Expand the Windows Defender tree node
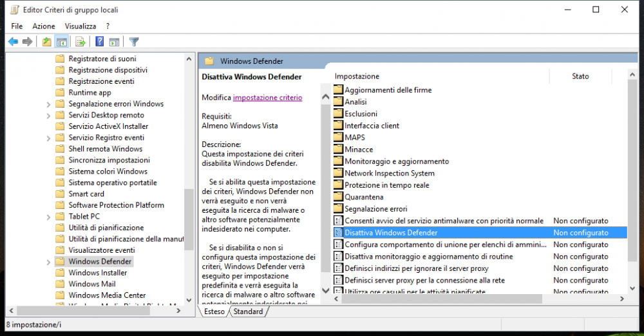This screenshot has width=644, height=336. click(x=49, y=262)
